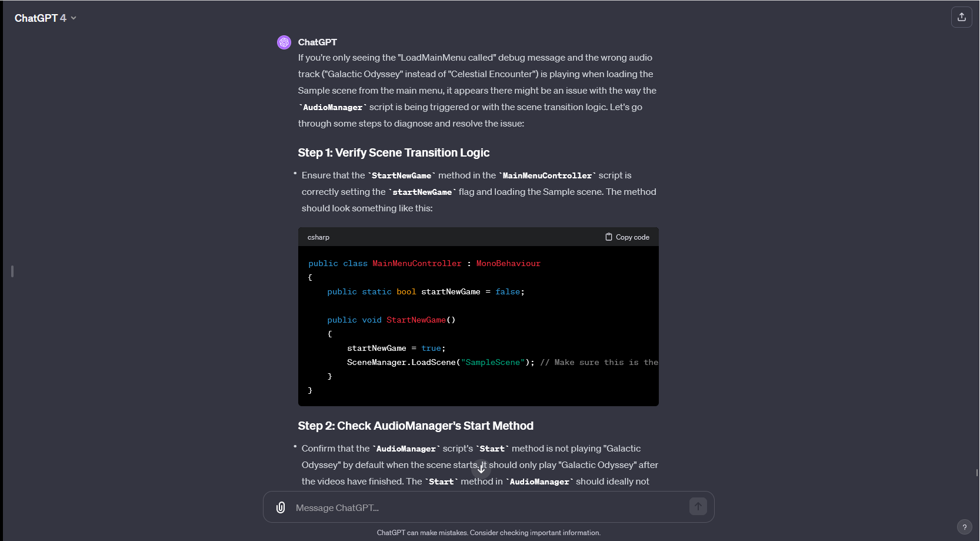
Task: Click the red MainMenuController class name in code
Action: click(416, 264)
